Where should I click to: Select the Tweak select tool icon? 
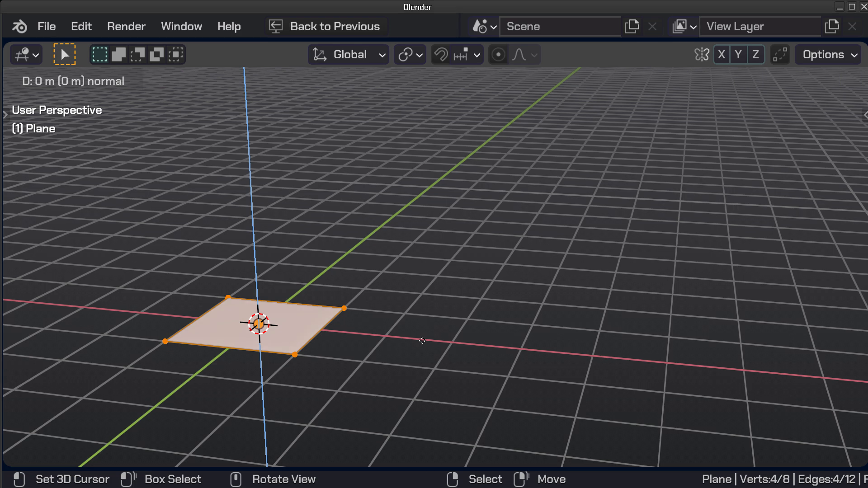tap(65, 55)
